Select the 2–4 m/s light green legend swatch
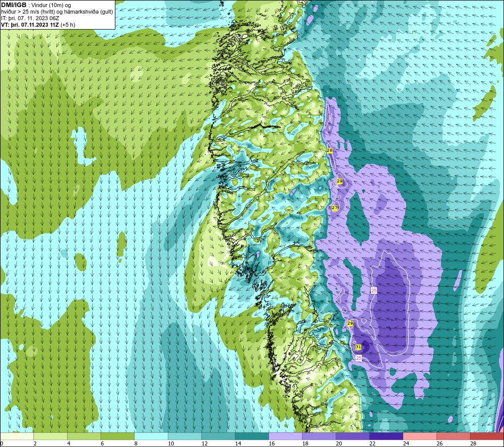The width and height of the screenshot is (504, 447). [x=50, y=436]
